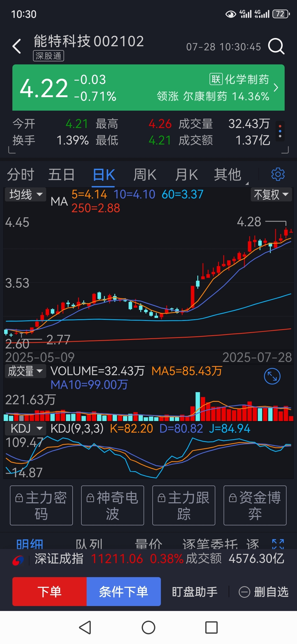The image size is (297, 644).
Task: Tap the KDJ J=84.94 value
Action: 230,429
